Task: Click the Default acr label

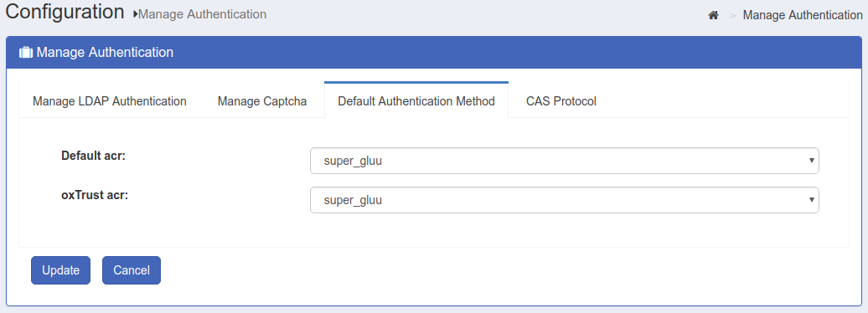Action: tap(94, 156)
